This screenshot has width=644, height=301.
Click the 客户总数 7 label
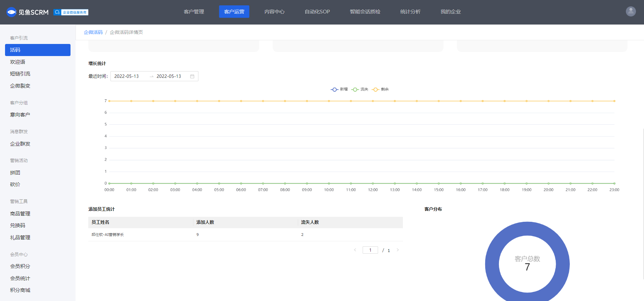coord(527,263)
